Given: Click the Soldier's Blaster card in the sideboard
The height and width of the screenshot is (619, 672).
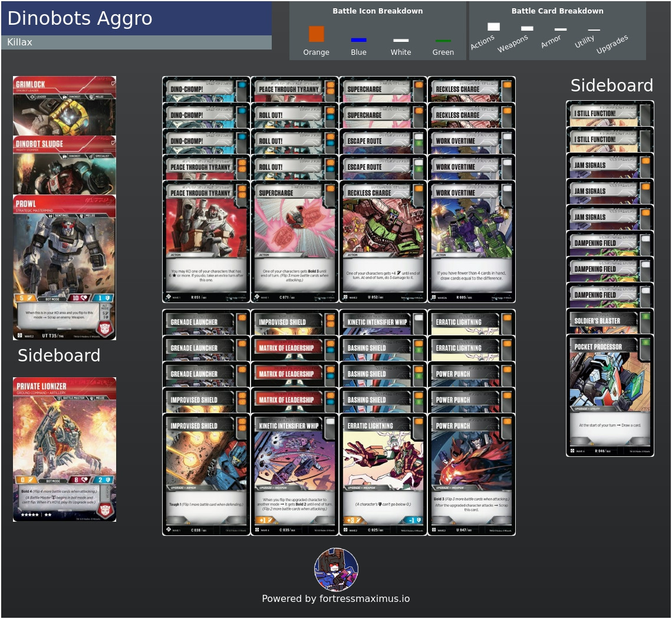Looking at the screenshot, I should (x=610, y=321).
